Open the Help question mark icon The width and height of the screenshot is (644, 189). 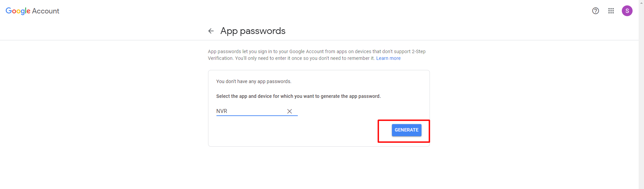(596, 11)
